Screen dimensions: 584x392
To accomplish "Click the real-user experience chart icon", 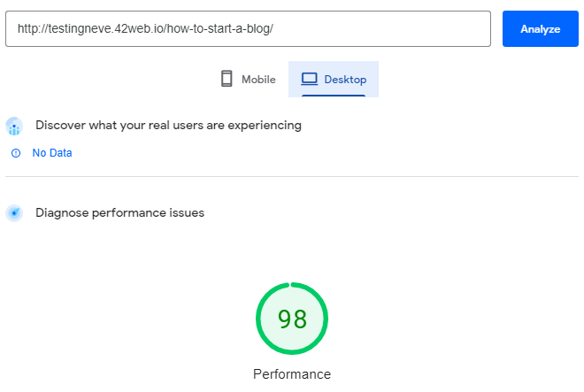I will click(14, 126).
